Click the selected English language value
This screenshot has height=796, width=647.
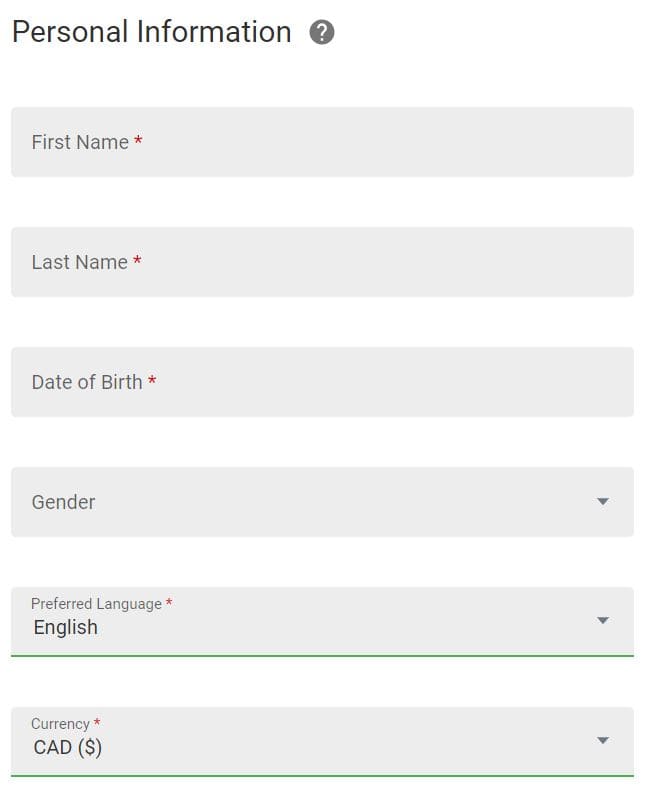click(66, 627)
